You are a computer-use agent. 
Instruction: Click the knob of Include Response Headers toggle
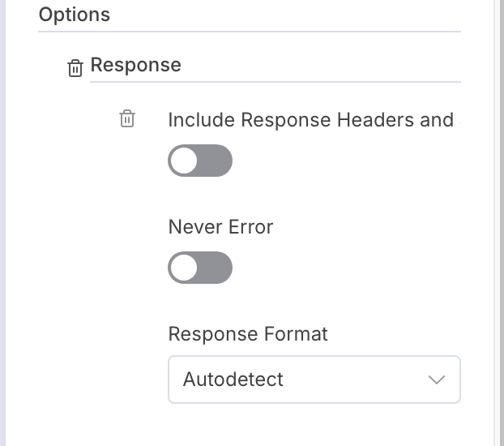coord(185,161)
